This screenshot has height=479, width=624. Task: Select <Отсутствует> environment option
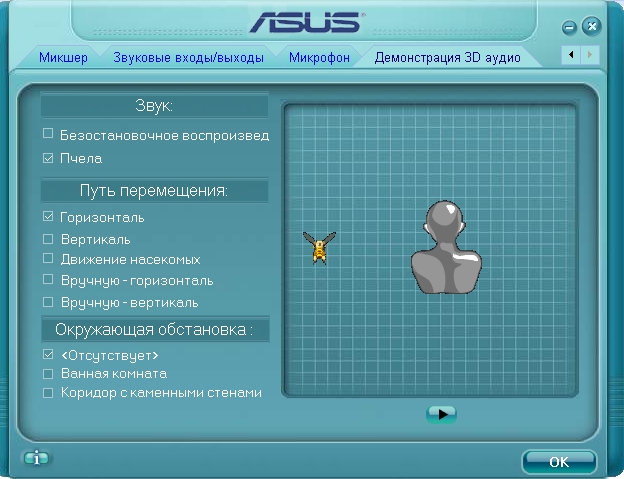[x=48, y=354]
